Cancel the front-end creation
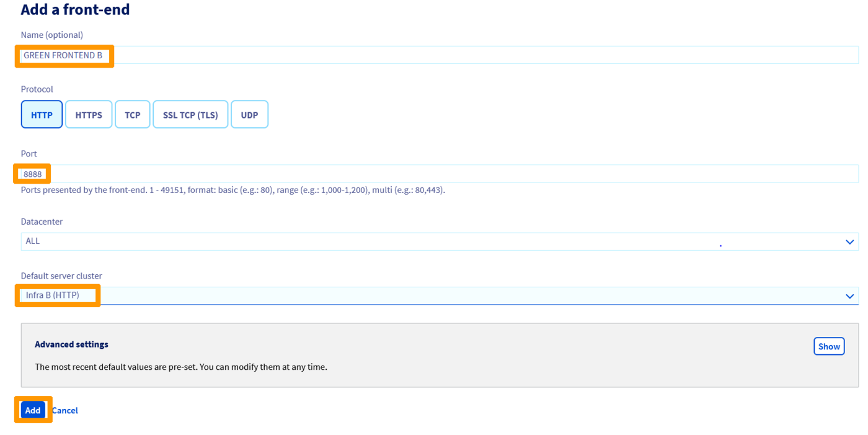The image size is (868, 435). click(x=64, y=410)
